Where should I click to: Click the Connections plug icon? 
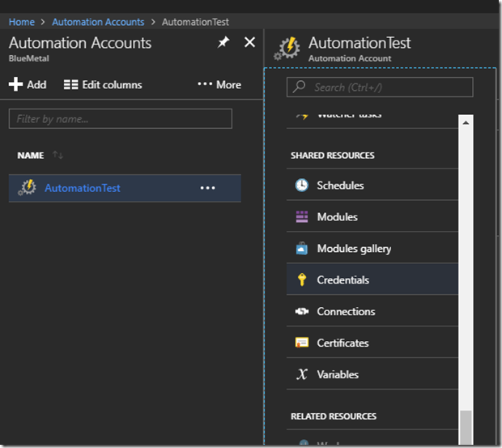[x=301, y=312]
